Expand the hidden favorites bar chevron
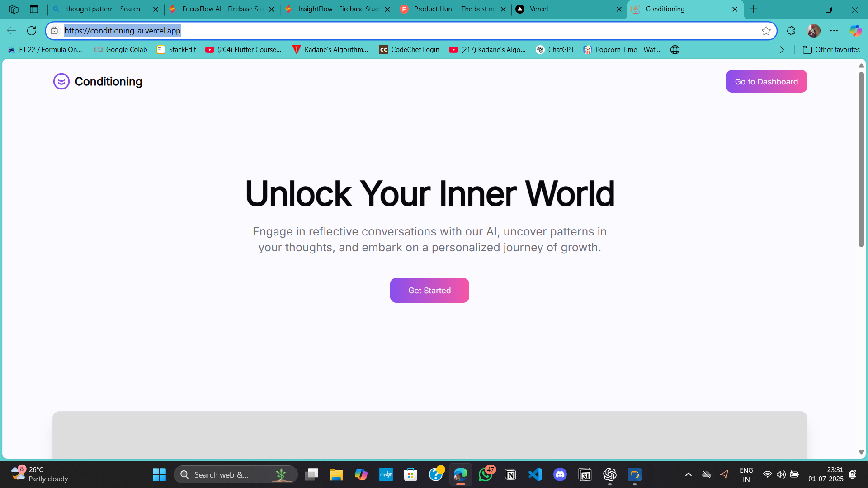 782,50
